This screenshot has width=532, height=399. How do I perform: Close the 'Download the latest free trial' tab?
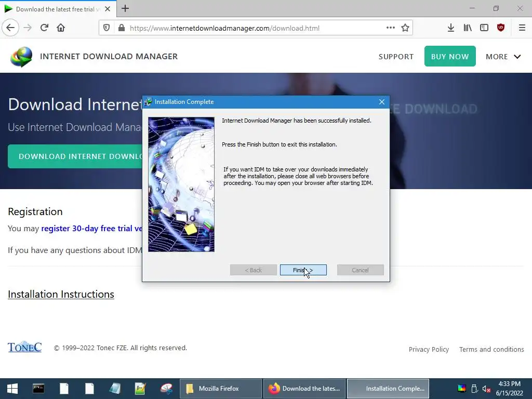[108, 9]
